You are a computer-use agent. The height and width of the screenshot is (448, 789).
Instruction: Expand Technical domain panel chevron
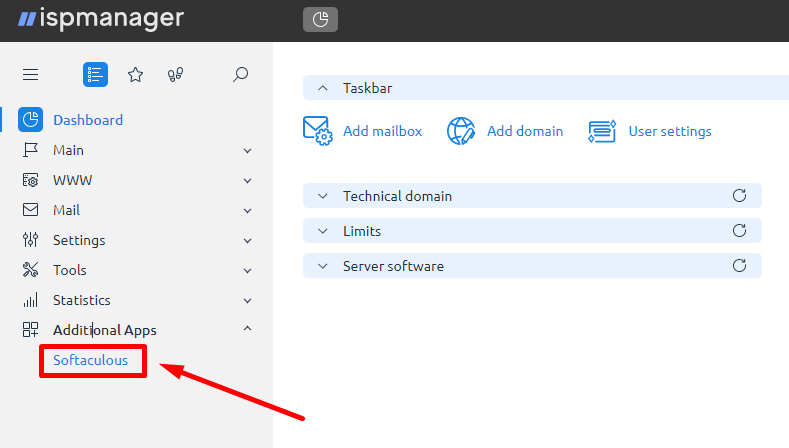[323, 196]
